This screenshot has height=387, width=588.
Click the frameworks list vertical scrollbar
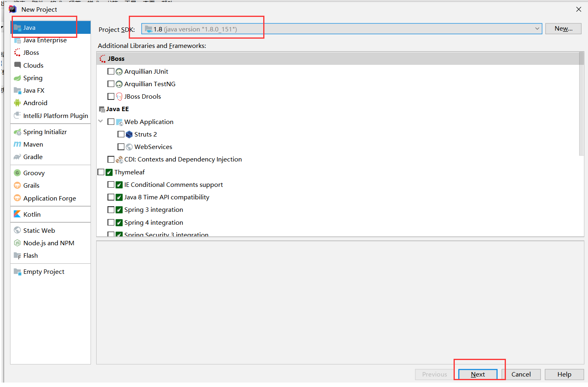click(x=581, y=104)
